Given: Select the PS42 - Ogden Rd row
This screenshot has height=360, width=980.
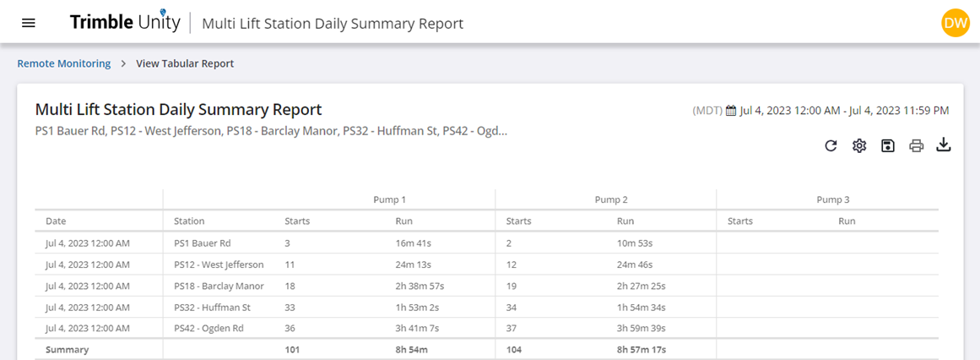Looking at the screenshot, I should (486, 328).
